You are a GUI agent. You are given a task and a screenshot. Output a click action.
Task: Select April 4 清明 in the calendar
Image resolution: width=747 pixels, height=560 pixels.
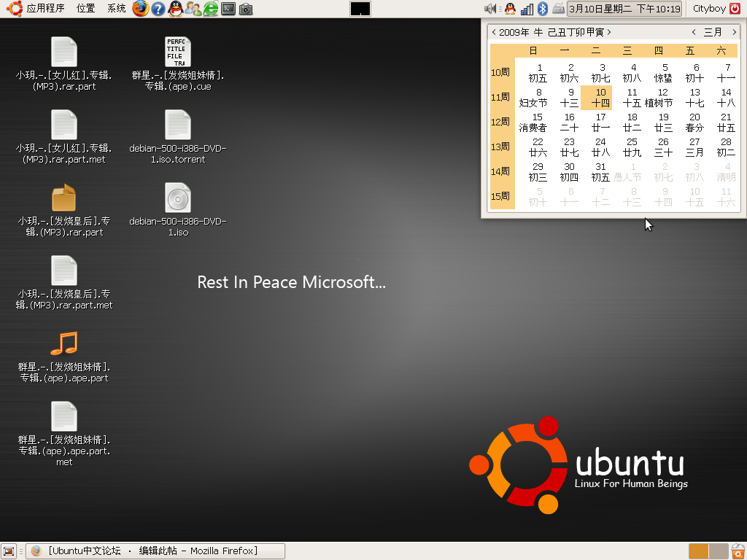(726, 172)
